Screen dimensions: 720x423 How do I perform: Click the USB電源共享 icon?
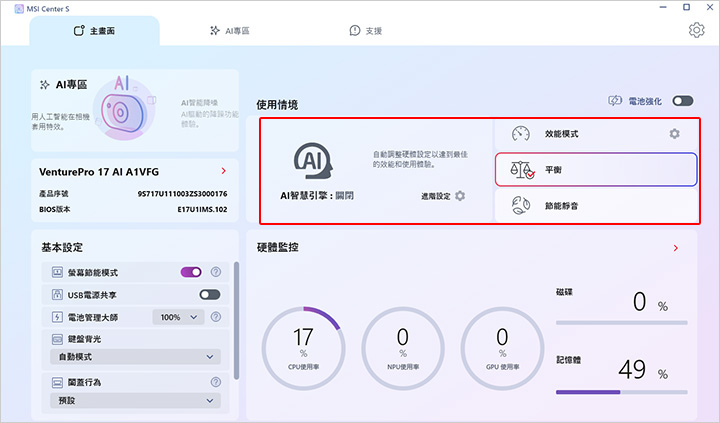[57, 295]
